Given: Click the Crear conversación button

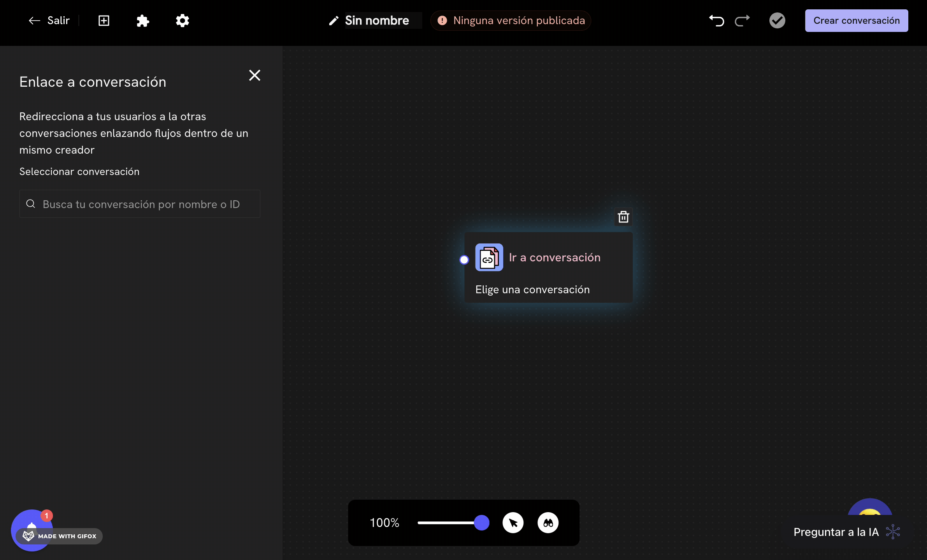Looking at the screenshot, I should coord(856,21).
